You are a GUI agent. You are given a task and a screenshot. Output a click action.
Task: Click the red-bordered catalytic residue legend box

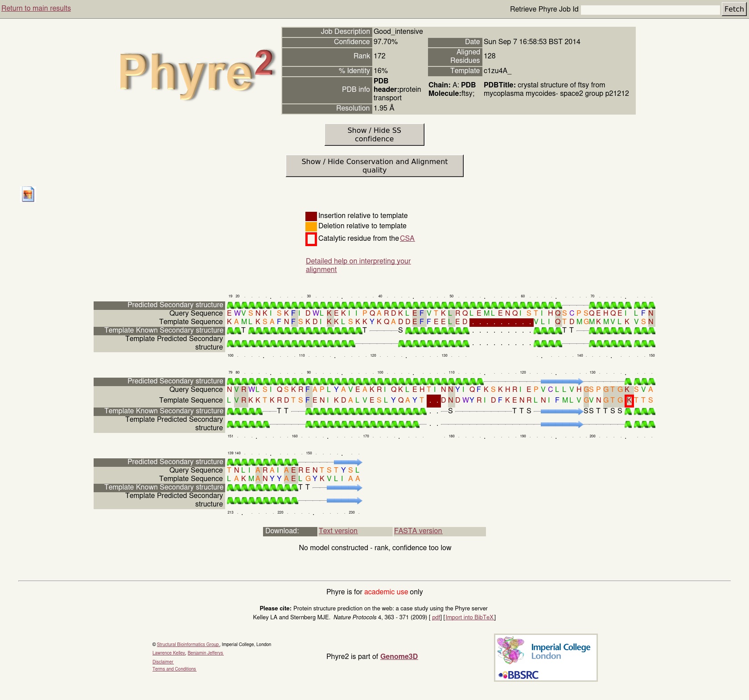tap(311, 239)
